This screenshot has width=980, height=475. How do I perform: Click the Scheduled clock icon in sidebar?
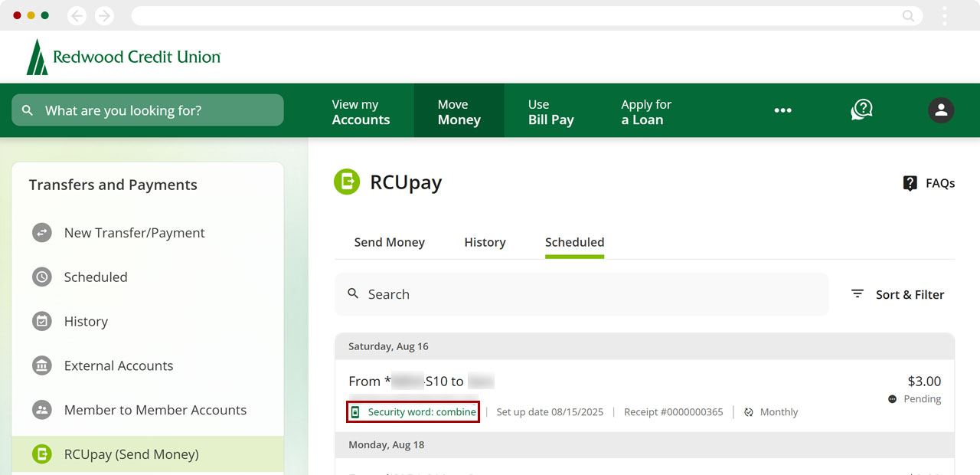pos(42,277)
